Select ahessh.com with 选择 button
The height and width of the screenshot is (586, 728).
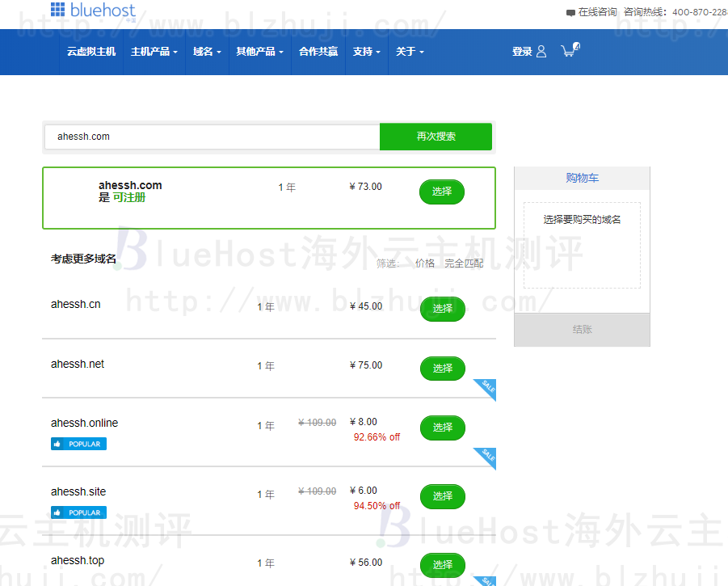[442, 192]
